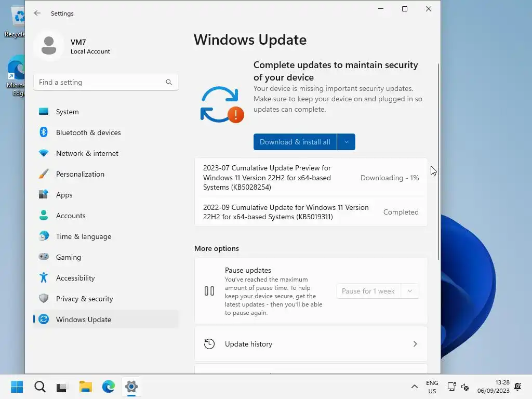Open Time & language globe icon

coord(44,236)
